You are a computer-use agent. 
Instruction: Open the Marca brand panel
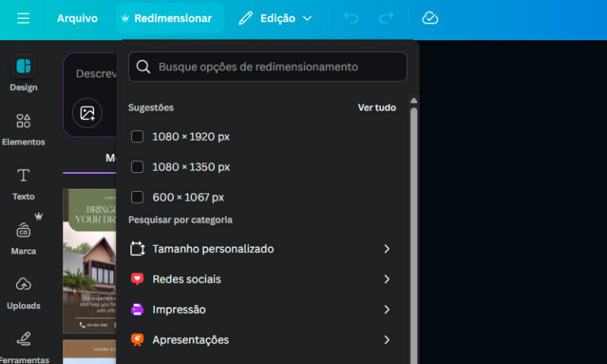[24, 238]
